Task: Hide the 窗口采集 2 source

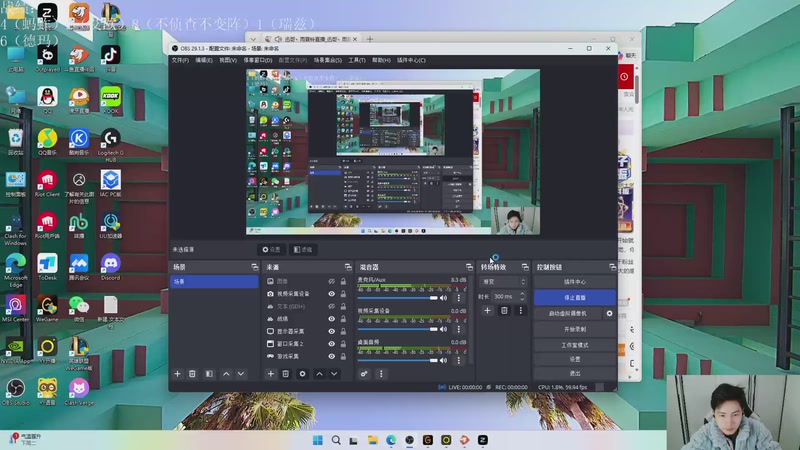Action: click(332, 344)
